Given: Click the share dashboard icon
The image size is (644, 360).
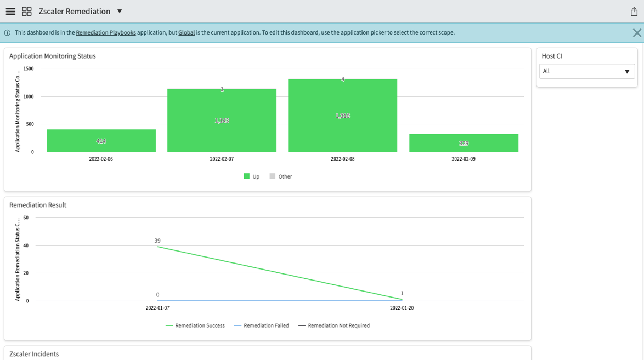Looking at the screenshot, I should pos(634,12).
